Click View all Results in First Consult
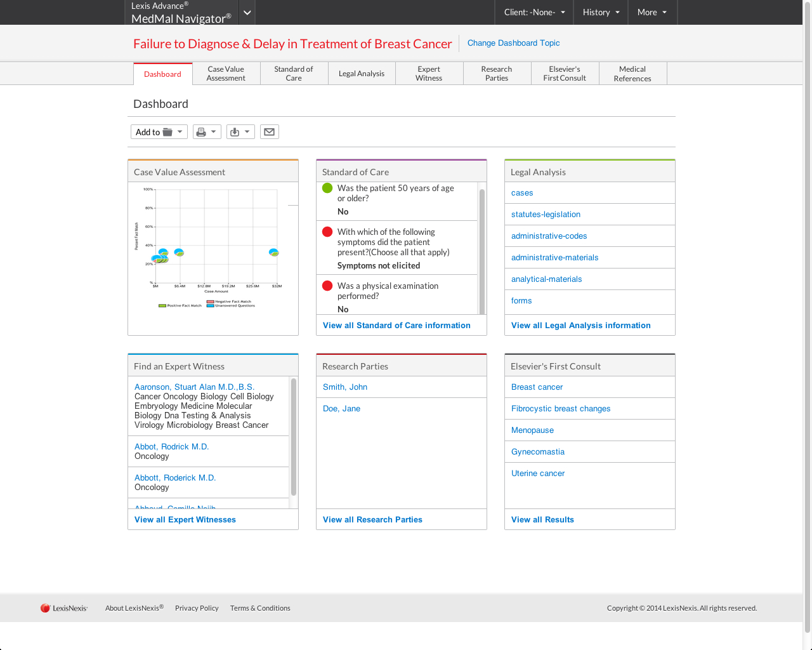Viewport: 812px width, 650px height. coord(542,519)
